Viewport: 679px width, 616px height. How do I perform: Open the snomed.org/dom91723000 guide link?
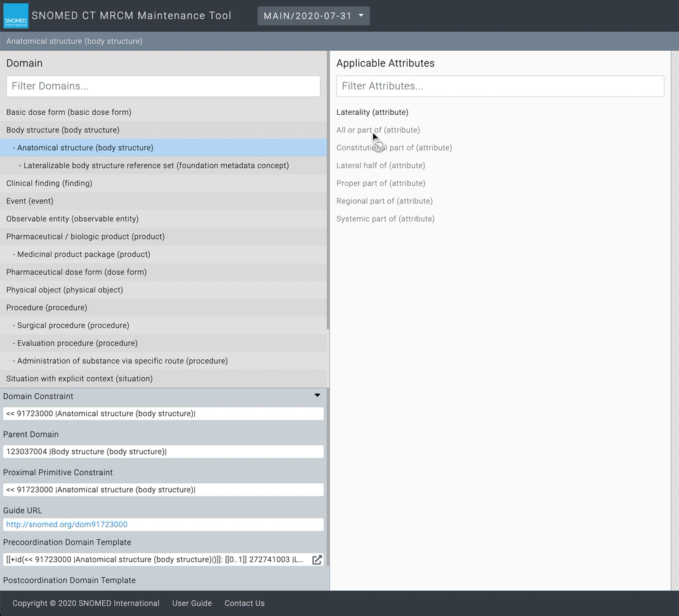click(67, 524)
